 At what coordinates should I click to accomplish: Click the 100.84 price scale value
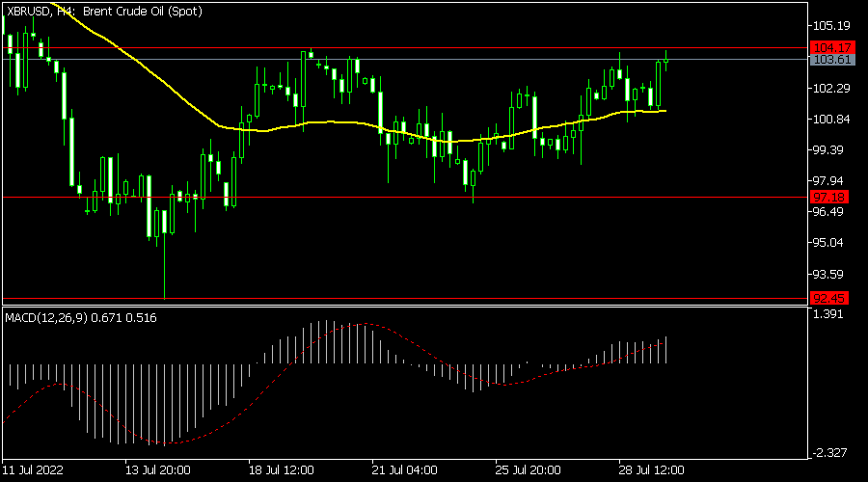(831, 119)
